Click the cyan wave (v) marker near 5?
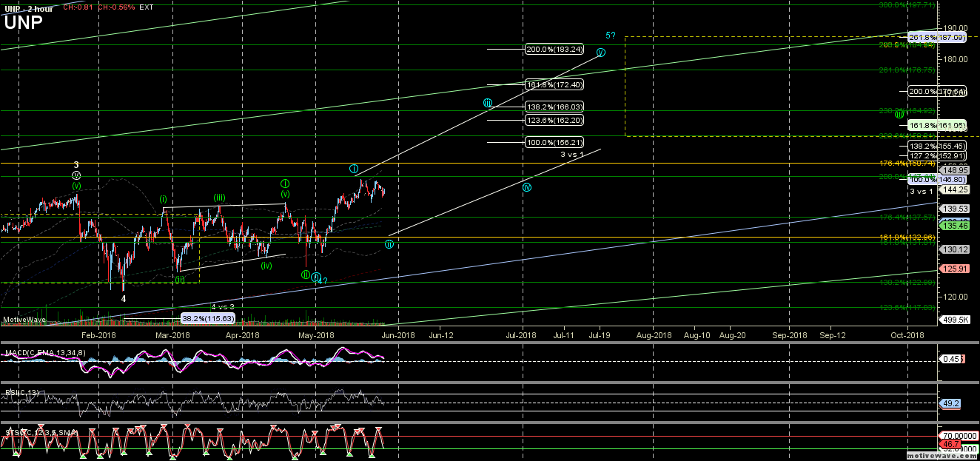This screenshot has width=980, height=461. (x=600, y=53)
